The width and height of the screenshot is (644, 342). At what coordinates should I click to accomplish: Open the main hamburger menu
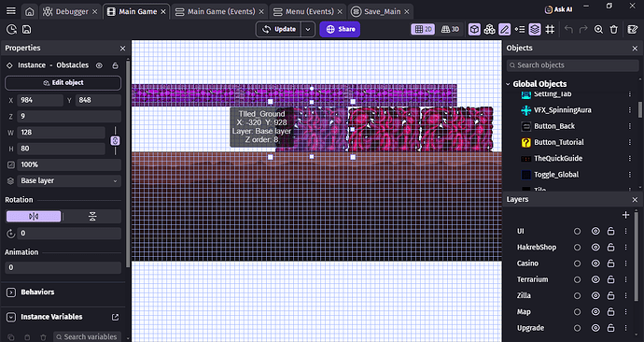(11, 11)
